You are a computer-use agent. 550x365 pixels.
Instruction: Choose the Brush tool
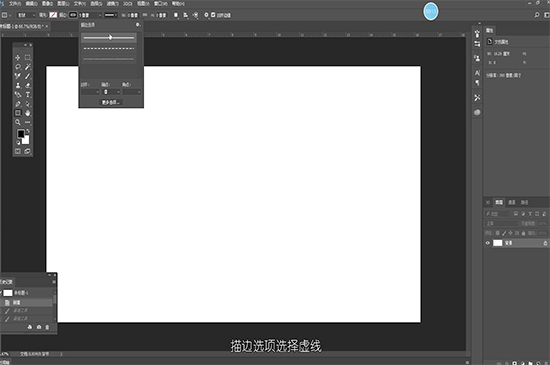click(28, 76)
